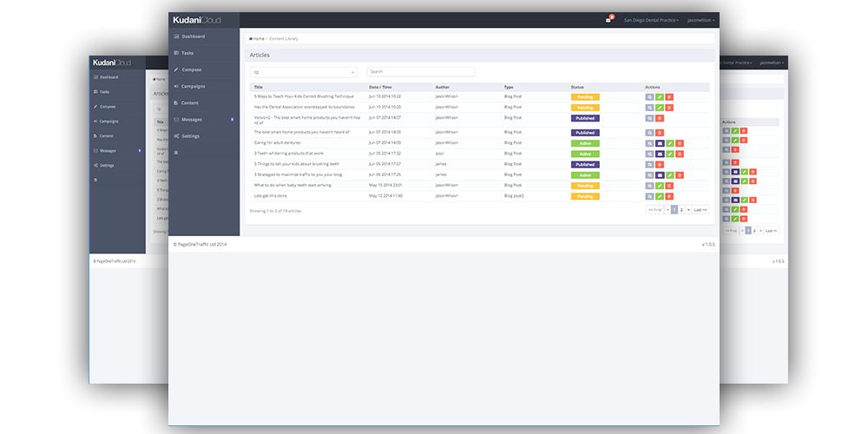868x434 pixels.
Task: Delete the 'Lets get this done' article
Action: (669, 196)
